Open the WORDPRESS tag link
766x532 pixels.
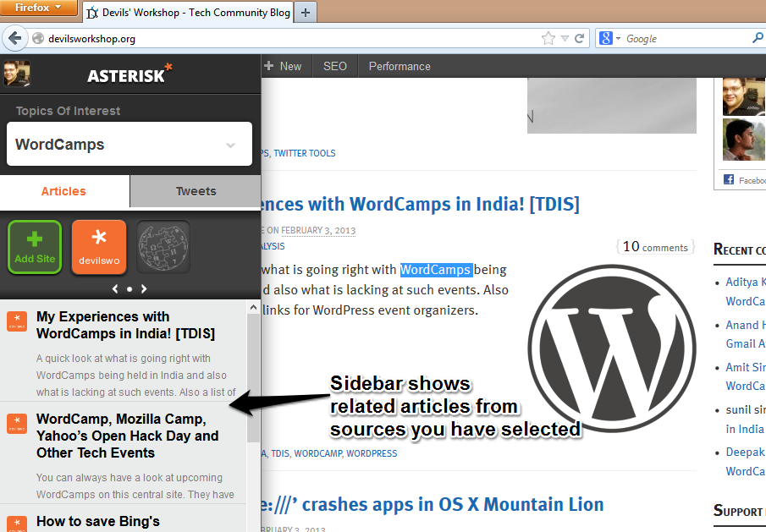[372, 453]
